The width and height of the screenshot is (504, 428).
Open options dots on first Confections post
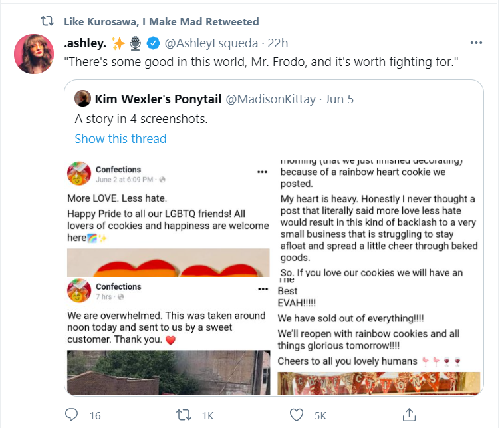262,172
